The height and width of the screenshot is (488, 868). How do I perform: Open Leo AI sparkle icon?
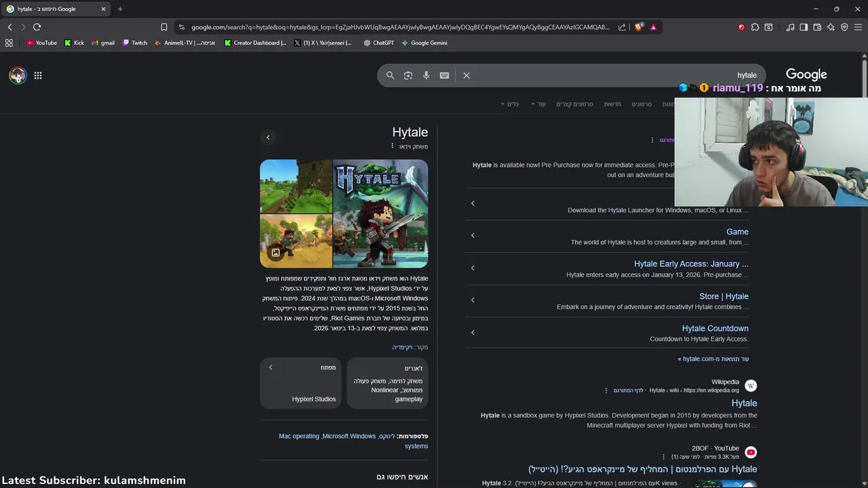[831, 27]
